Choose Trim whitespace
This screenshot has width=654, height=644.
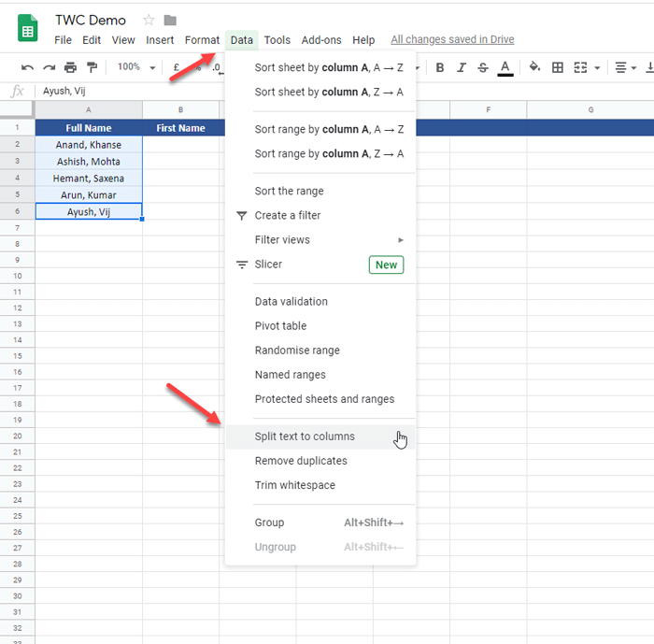tap(320, 485)
